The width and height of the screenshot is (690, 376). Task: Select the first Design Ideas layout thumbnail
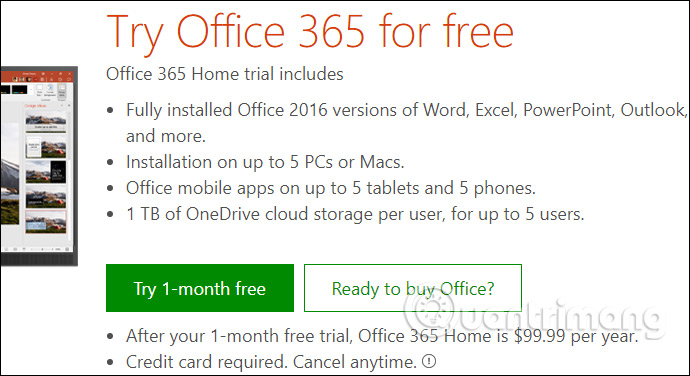point(46,120)
